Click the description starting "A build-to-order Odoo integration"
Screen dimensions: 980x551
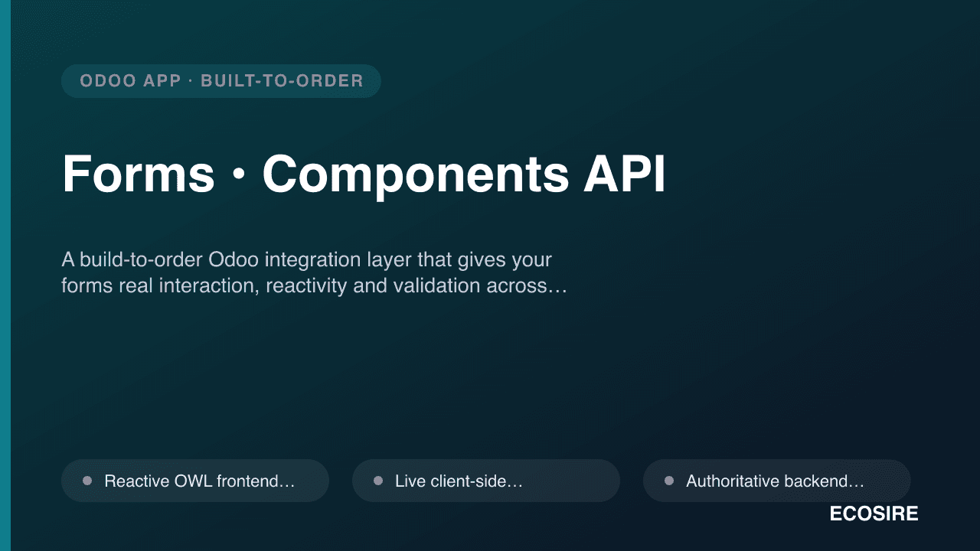tap(314, 272)
